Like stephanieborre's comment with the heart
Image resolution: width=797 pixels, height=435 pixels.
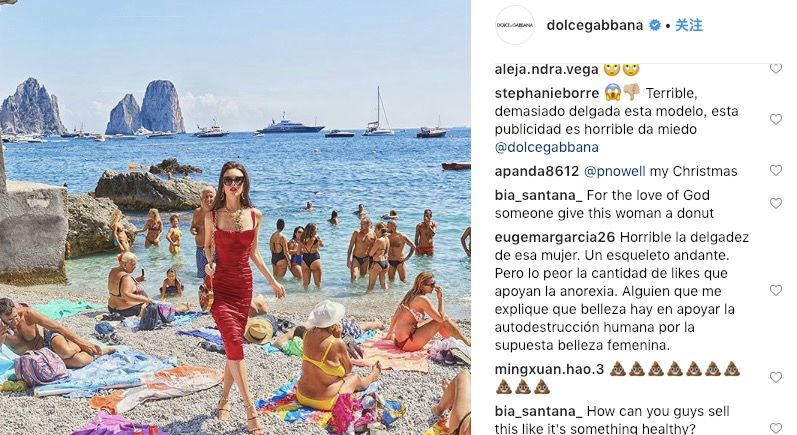pos(776,119)
